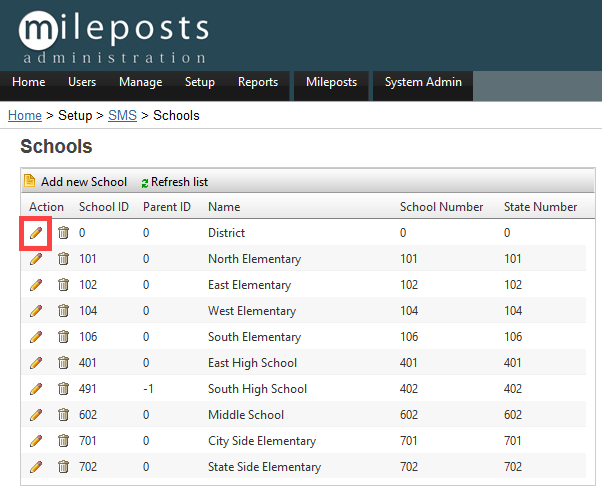Click the Action column header

coord(46,207)
